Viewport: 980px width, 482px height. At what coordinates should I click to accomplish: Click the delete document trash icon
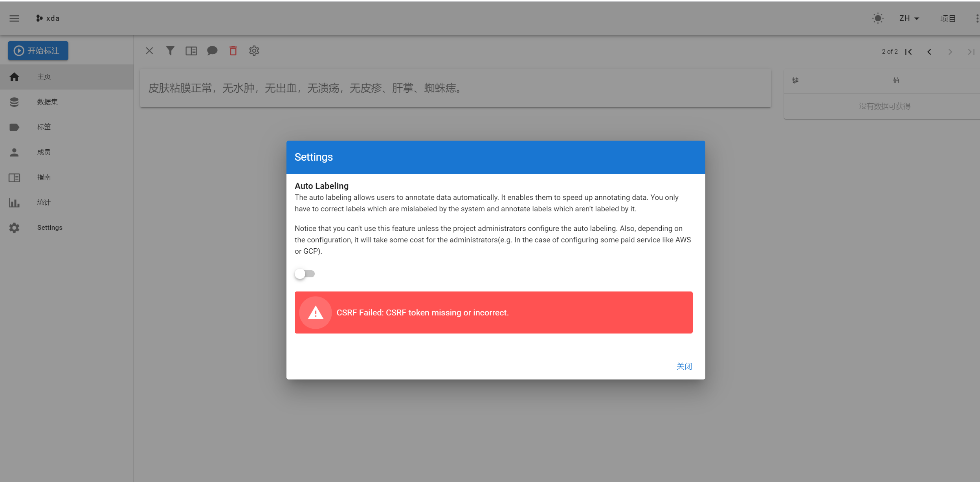point(233,51)
